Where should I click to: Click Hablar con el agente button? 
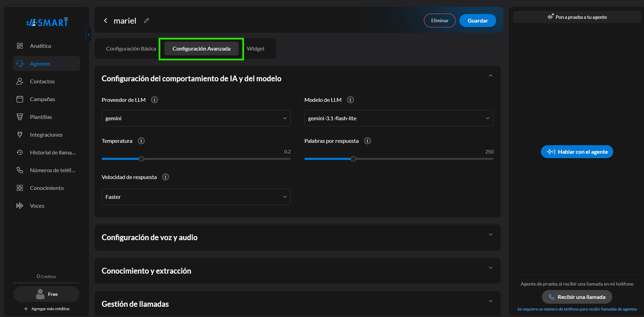(577, 152)
